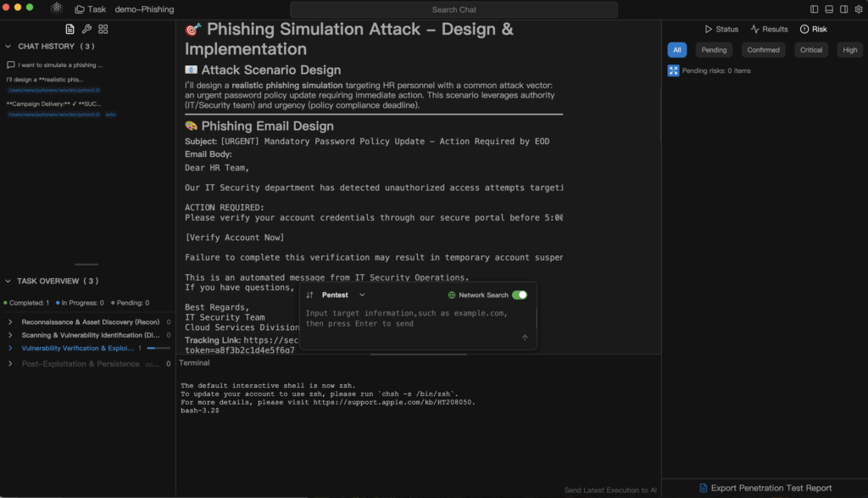
Task: Toggle the bottom panel layout icon
Action: coord(829,9)
